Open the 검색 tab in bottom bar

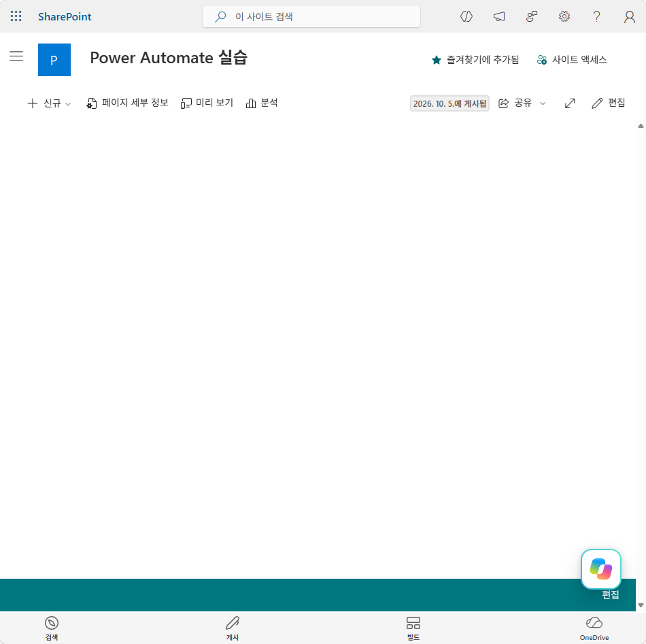point(52,628)
